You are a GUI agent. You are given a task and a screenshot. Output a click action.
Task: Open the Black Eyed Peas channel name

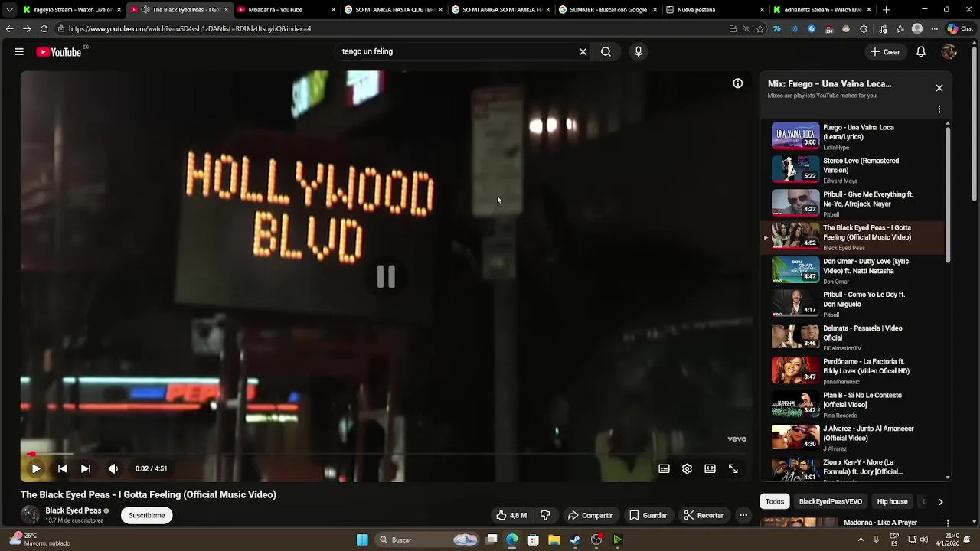coord(73,510)
